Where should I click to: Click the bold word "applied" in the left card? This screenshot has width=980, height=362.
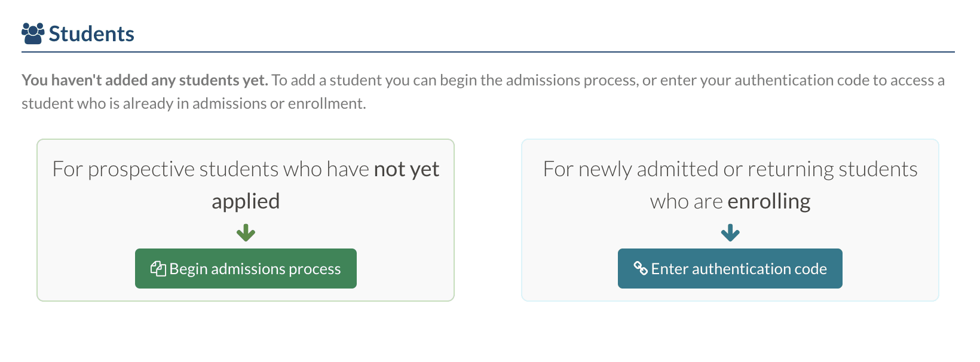[x=246, y=201]
